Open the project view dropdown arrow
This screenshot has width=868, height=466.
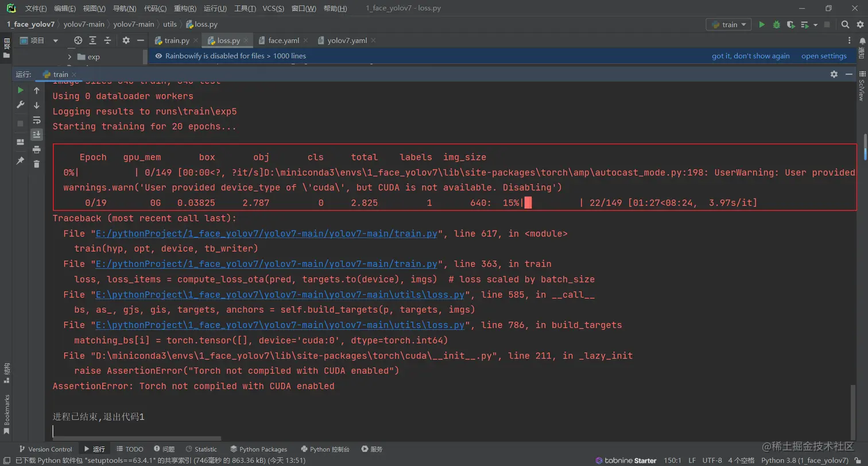[56, 41]
